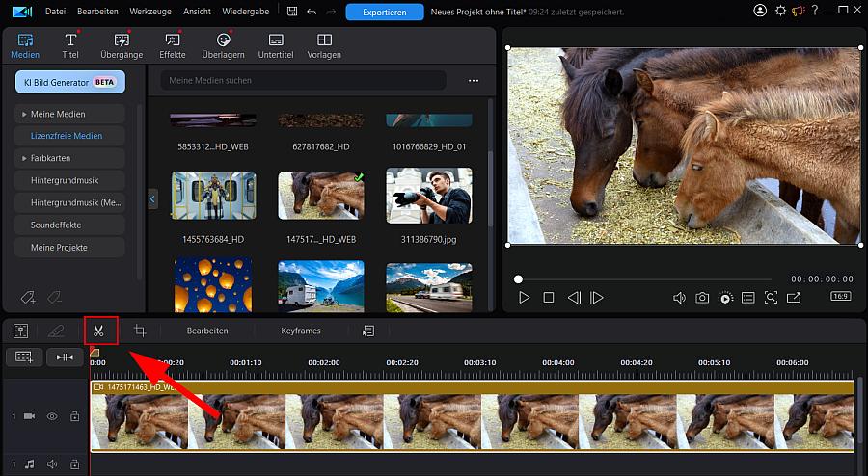This screenshot has height=476, width=868.
Task: Click the Exportieren button
Action: 384,13
